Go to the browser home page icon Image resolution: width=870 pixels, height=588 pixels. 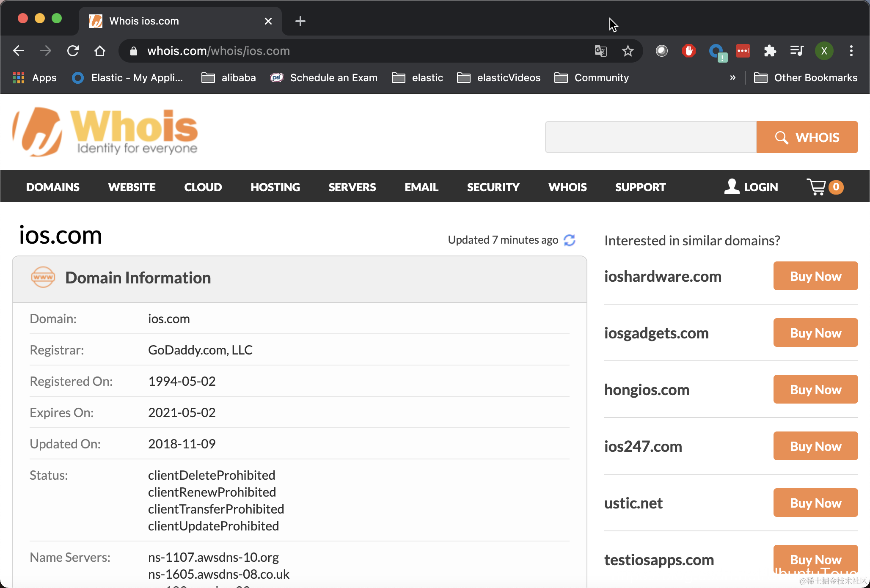click(100, 51)
